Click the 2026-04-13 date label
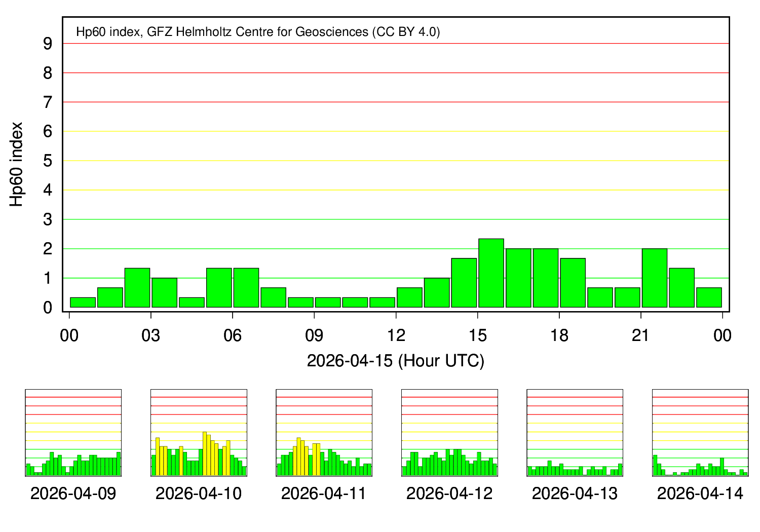The image size is (760, 532). click(575, 493)
